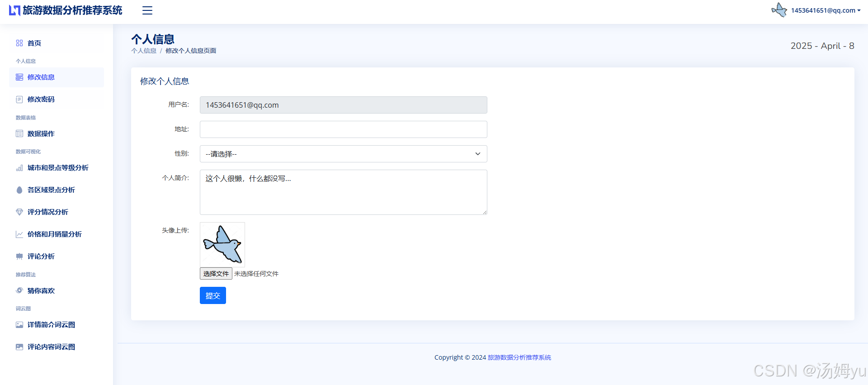Focus the 个人简介 textarea
The width and height of the screenshot is (868, 385).
tap(344, 192)
